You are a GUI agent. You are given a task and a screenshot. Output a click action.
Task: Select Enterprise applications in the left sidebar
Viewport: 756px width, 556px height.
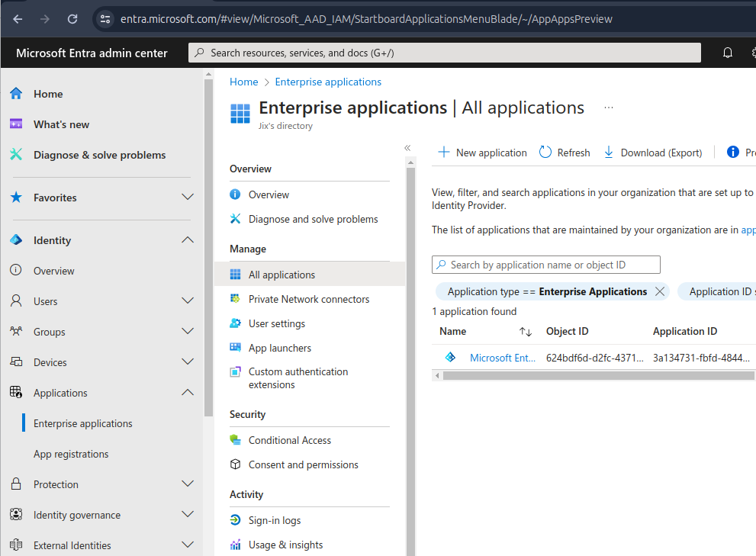click(83, 423)
